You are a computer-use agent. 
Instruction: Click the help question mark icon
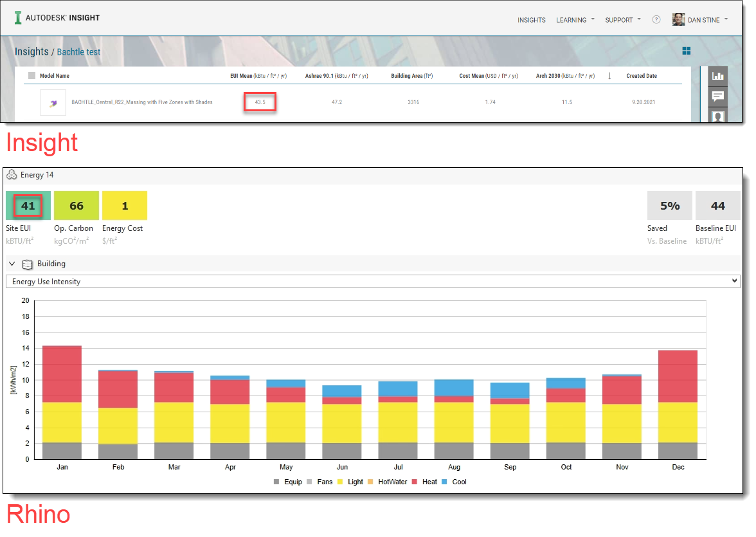(x=656, y=20)
